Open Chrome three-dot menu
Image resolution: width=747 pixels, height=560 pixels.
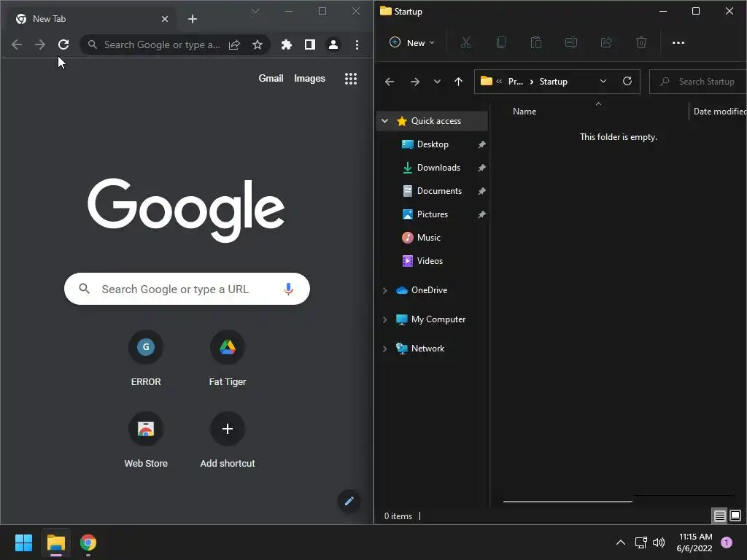pyautogui.click(x=357, y=44)
